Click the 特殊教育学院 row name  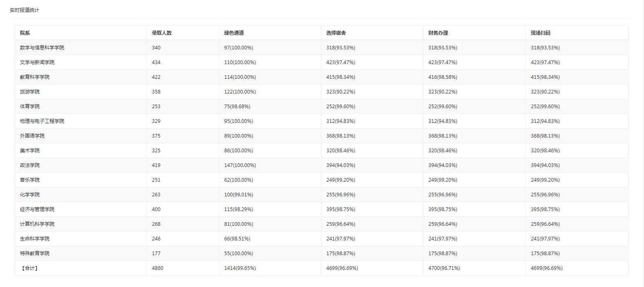coord(35,254)
